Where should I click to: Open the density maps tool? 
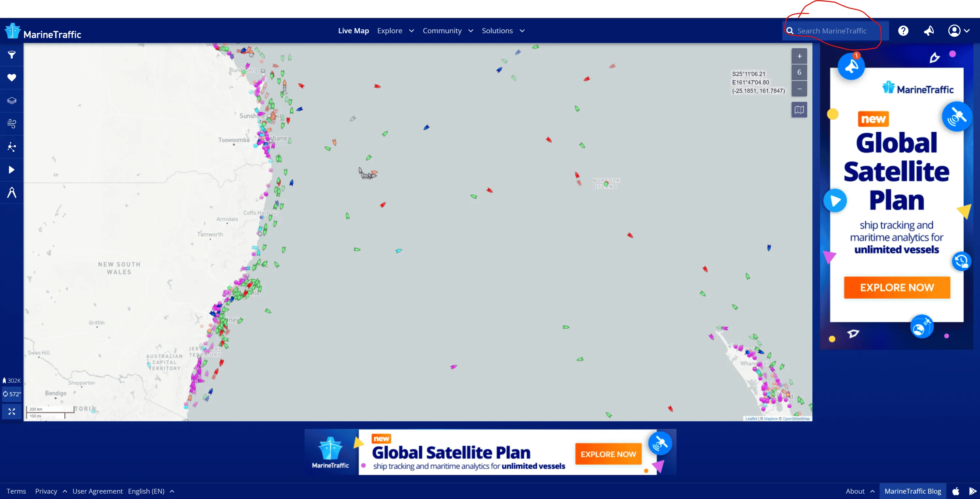coord(12,146)
